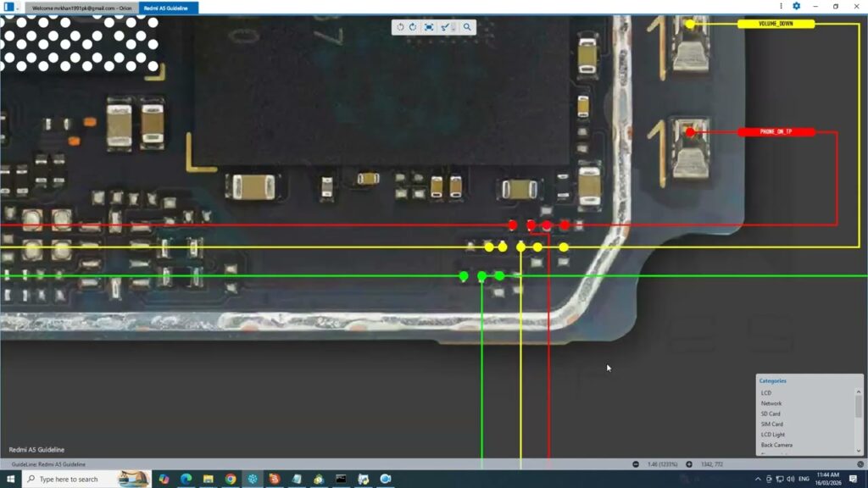Switch to the Welcome Orion tab

tap(81, 8)
